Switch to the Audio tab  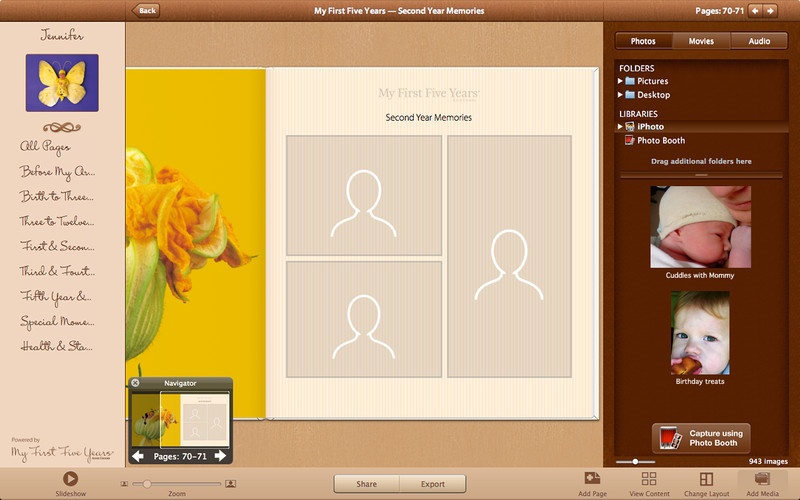[759, 41]
